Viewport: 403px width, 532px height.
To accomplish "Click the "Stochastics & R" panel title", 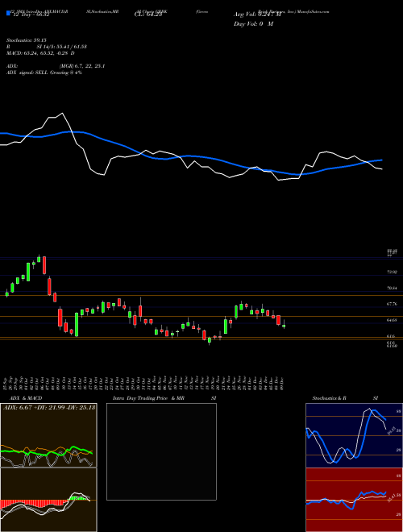I will click(330, 398).
